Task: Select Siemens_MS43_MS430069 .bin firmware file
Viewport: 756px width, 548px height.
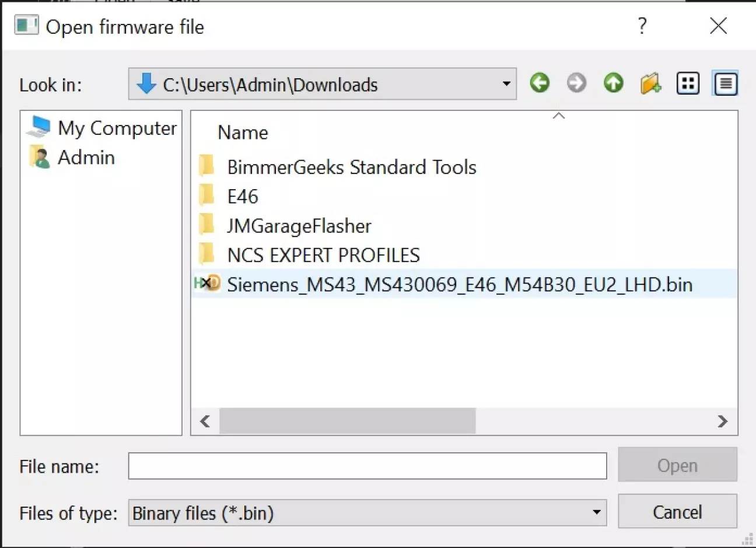Action: (464, 284)
